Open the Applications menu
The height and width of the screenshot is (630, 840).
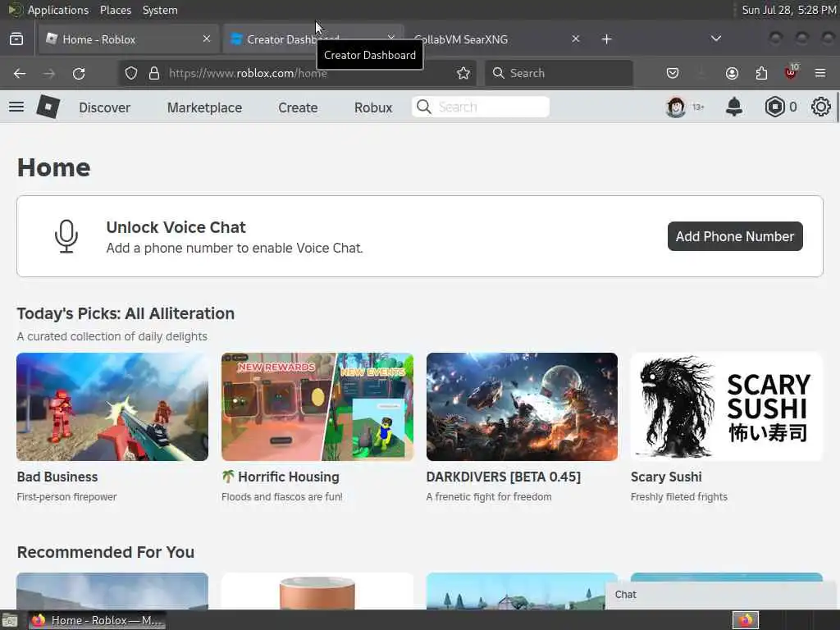58,10
